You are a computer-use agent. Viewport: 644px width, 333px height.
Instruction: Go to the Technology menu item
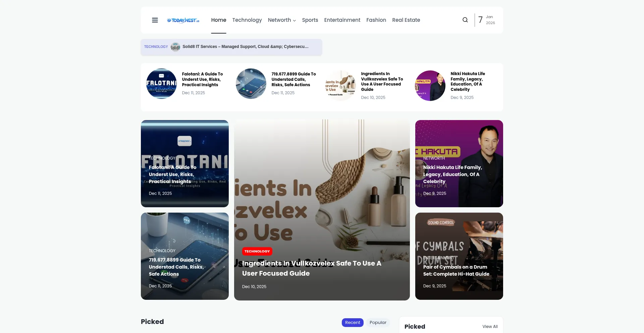247,20
